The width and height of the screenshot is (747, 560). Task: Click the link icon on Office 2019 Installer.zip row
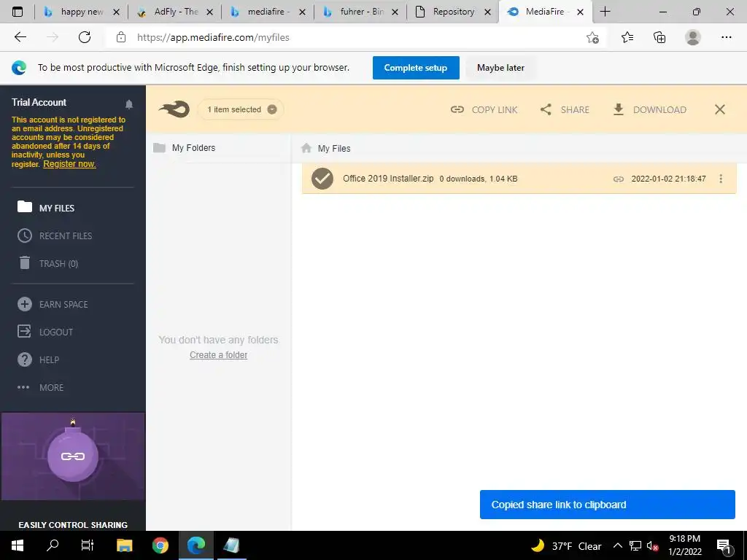[619, 179]
